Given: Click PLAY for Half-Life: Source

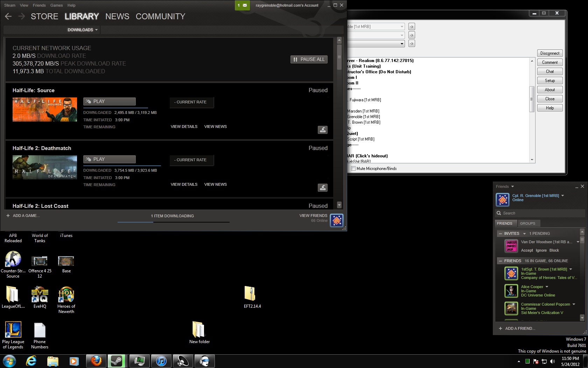Looking at the screenshot, I should click(110, 101).
